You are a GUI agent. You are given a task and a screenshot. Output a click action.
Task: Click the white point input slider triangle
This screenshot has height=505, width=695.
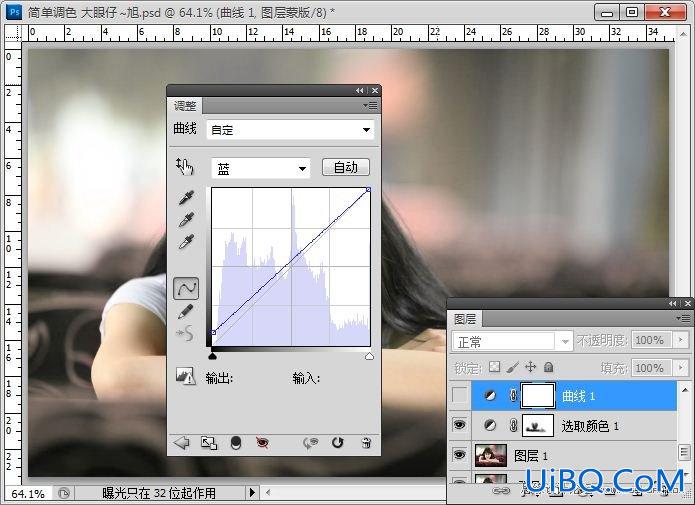[369, 356]
